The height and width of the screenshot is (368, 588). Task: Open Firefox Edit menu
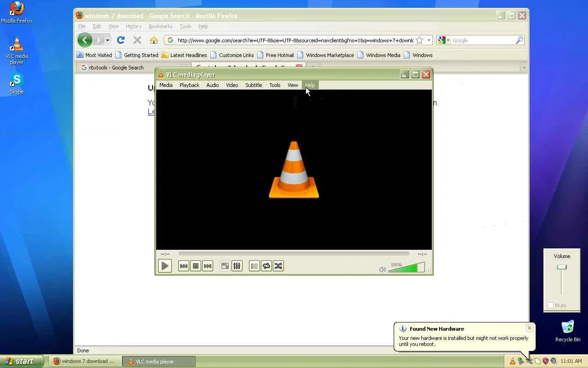(97, 26)
